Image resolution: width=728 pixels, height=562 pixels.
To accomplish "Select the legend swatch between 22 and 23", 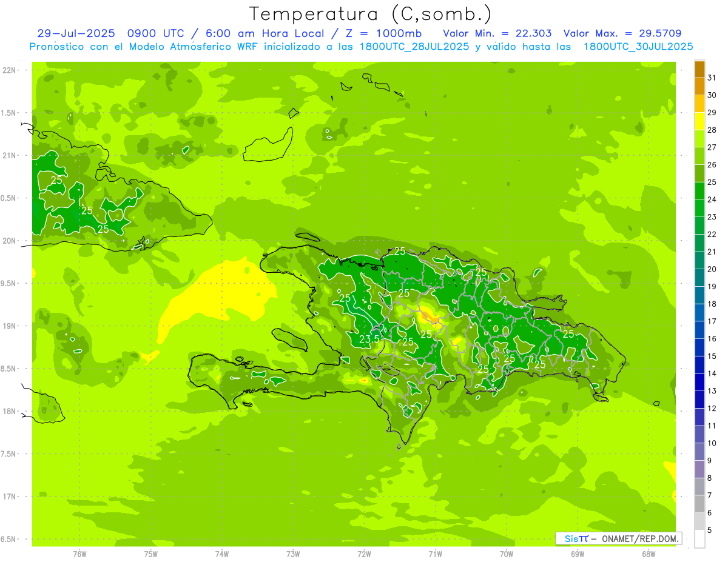I will tap(699, 226).
